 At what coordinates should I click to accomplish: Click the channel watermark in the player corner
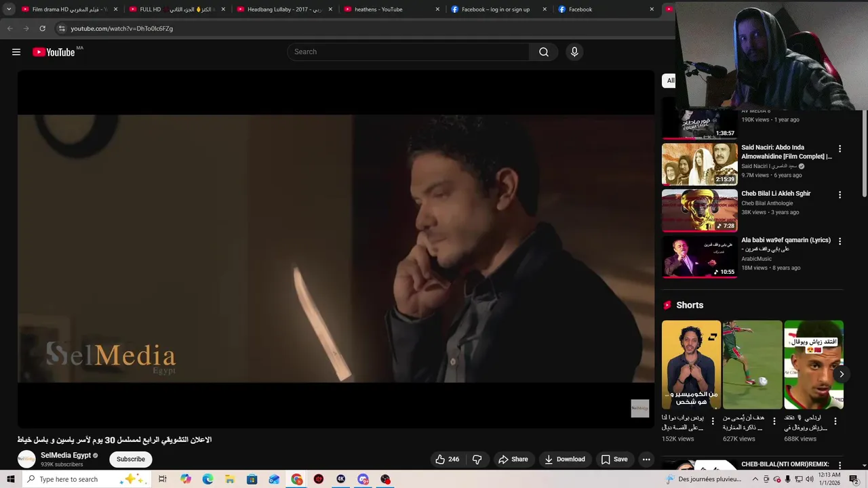tap(640, 408)
